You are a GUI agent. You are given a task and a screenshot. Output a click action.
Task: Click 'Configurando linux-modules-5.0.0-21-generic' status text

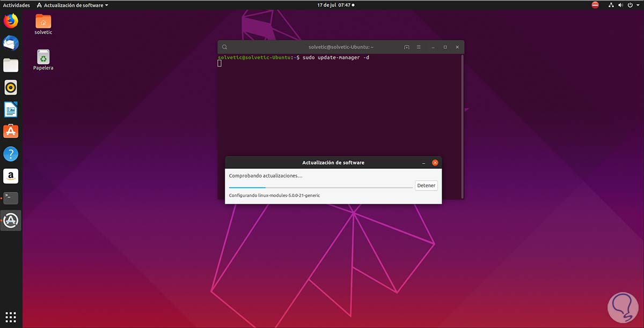click(274, 196)
